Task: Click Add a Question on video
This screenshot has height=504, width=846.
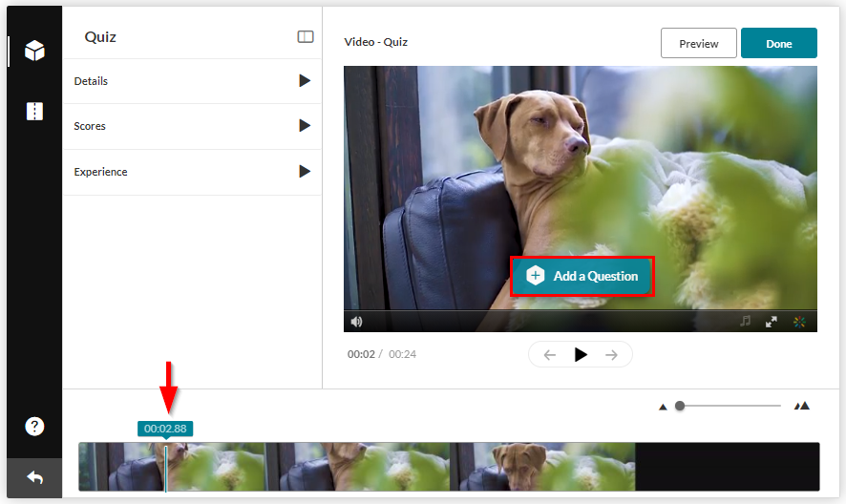Action: point(582,276)
